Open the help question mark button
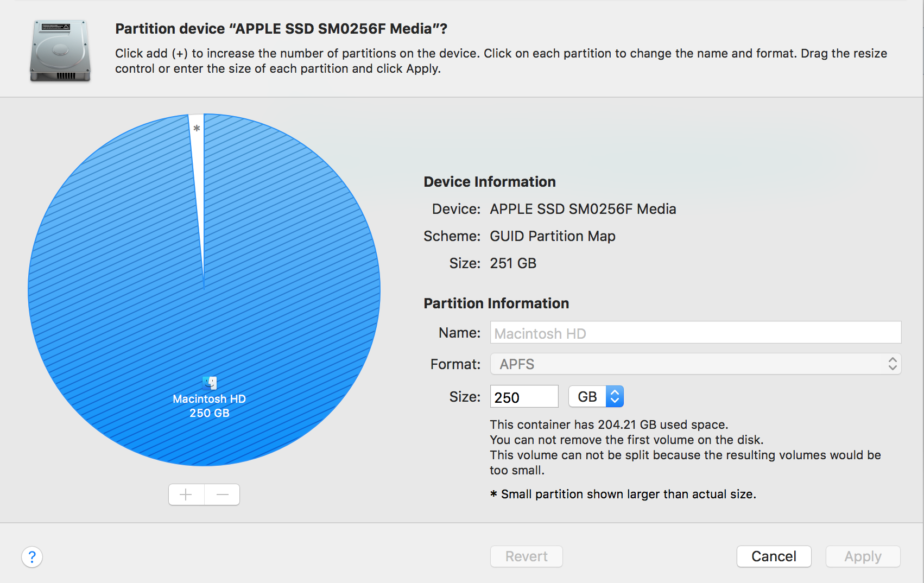Image resolution: width=924 pixels, height=583 pixels. point(32,557)
